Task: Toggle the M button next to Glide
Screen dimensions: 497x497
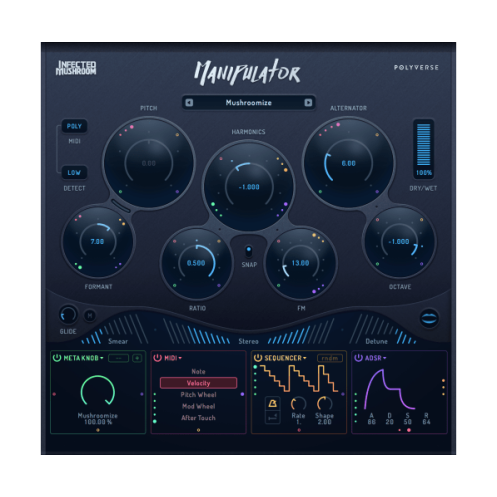Action: point(90,315)
